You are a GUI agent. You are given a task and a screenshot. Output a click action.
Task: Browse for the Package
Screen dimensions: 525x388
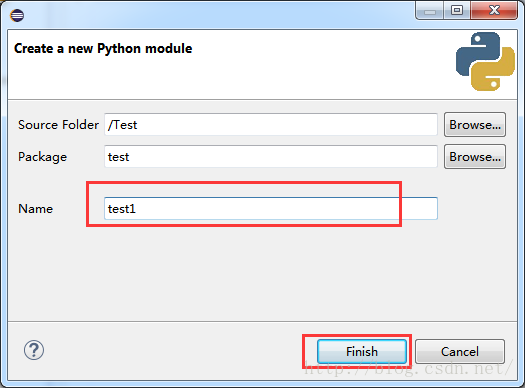tap(475, 157)
